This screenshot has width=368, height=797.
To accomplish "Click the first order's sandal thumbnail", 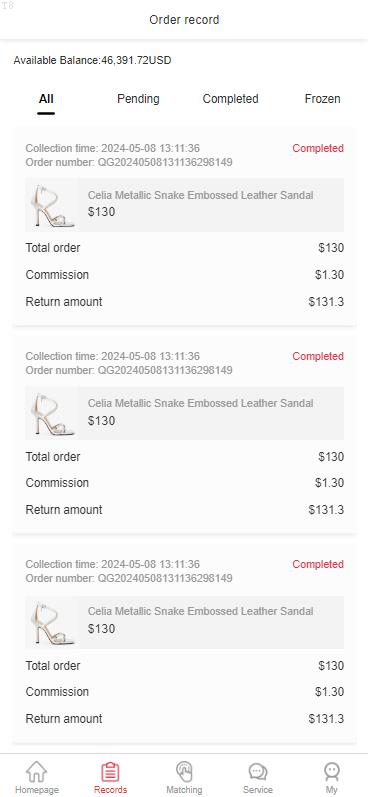I will 53,205.
